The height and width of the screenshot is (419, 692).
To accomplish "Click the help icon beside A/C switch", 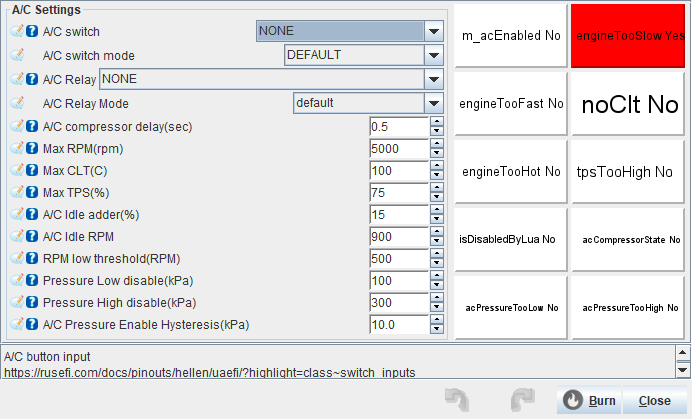I will pos(32,31).
